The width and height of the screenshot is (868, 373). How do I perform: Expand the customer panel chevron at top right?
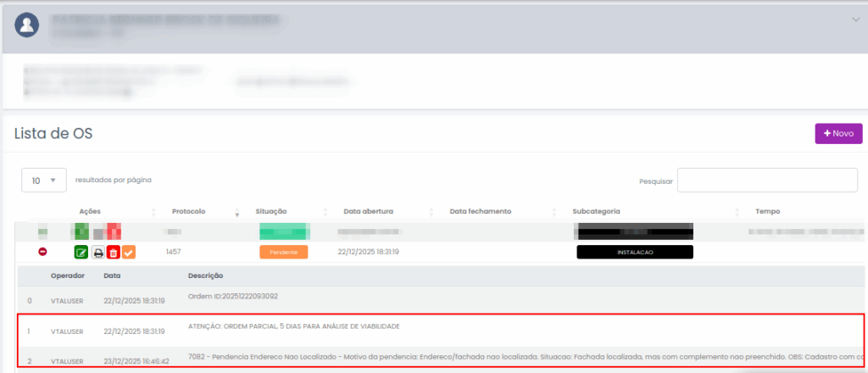pyautogui.click(x=854, y=18)
